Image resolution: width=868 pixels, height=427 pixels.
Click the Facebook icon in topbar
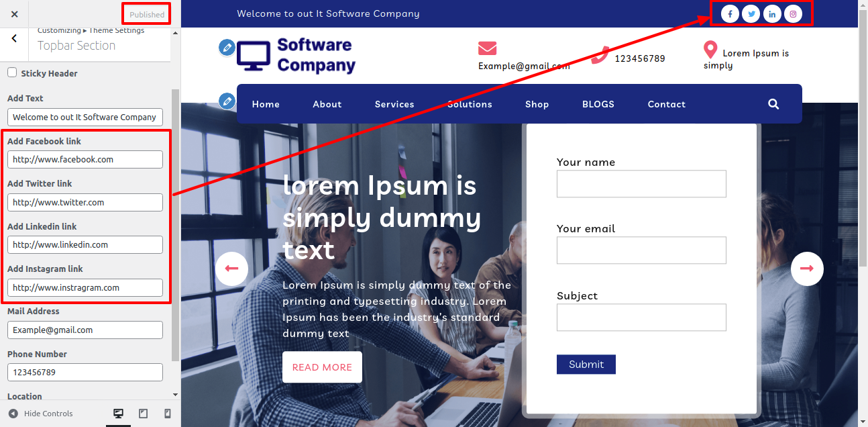(730, 13)
